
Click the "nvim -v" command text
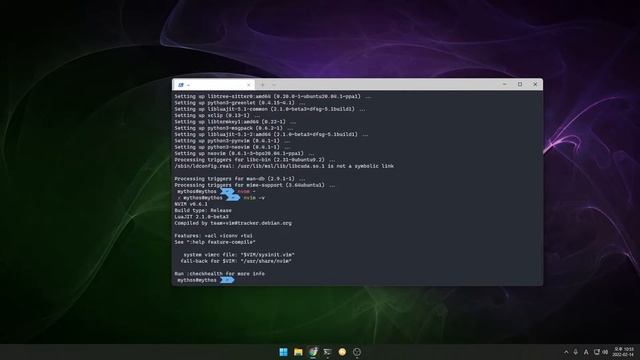point(254,198)
